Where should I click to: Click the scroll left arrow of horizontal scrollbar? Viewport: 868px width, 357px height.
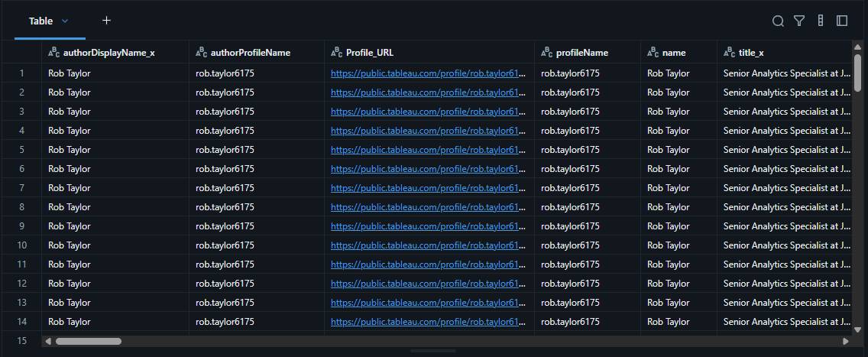48,342
